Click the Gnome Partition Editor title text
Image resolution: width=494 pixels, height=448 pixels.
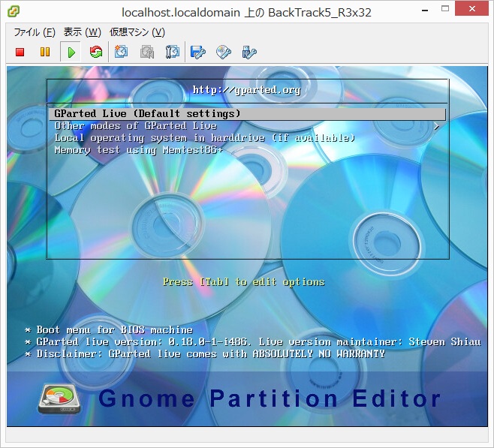(270, 398)
